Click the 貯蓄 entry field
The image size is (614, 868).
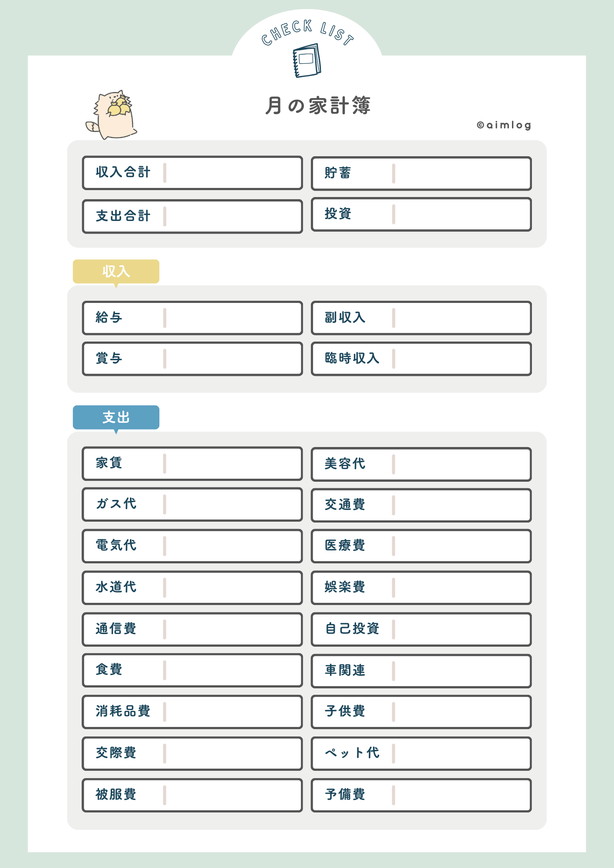461,174
